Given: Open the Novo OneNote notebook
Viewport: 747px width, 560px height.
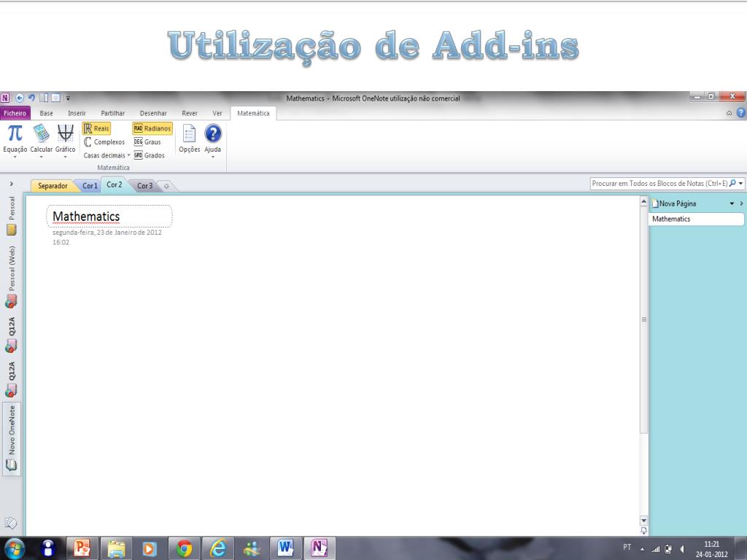Looking at the screenshot, I should tap(12, 438).
